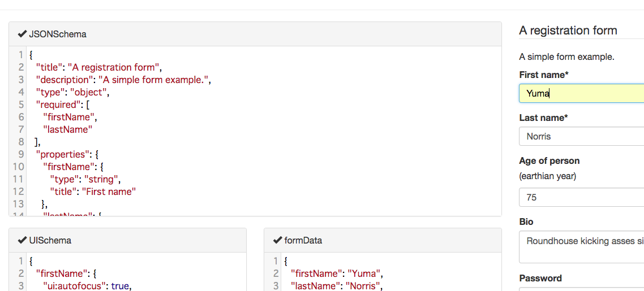Click the "lastName": "Norris" line in formData

pos(337,286)
